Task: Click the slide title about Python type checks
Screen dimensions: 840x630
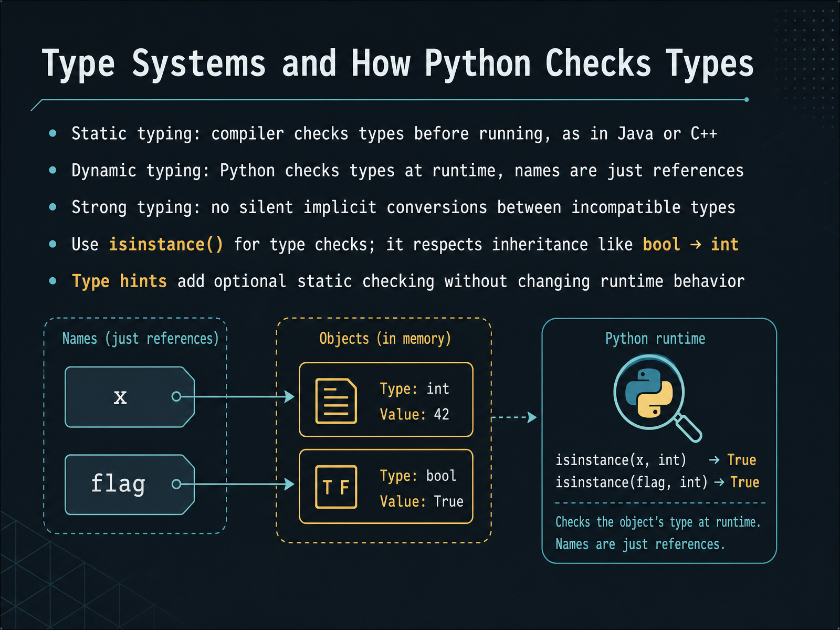Action: coord(398,65)
